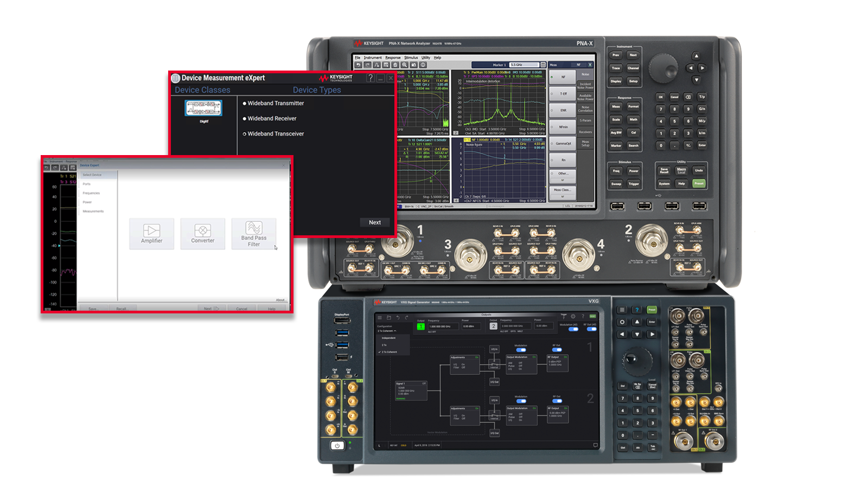Enable the Modulation (All) toggle on the VXG
The height and width of the screenshot is (488, 868).
click(x=573, y=329)
